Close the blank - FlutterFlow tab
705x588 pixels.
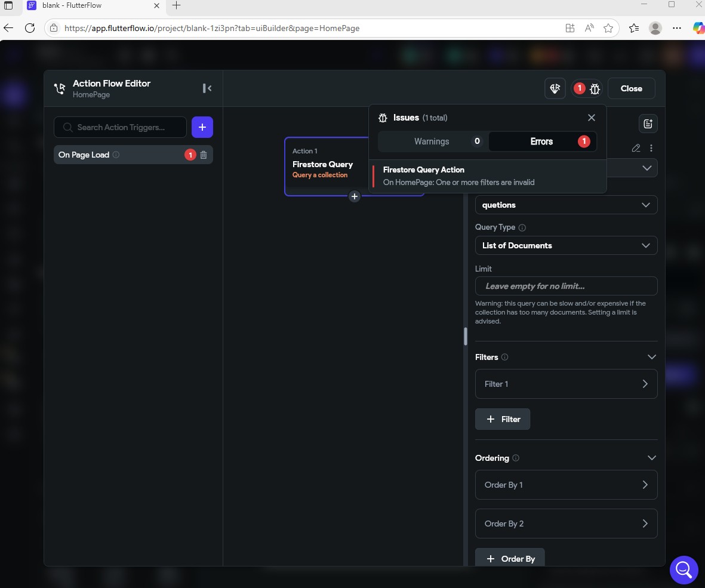[156, 5]
